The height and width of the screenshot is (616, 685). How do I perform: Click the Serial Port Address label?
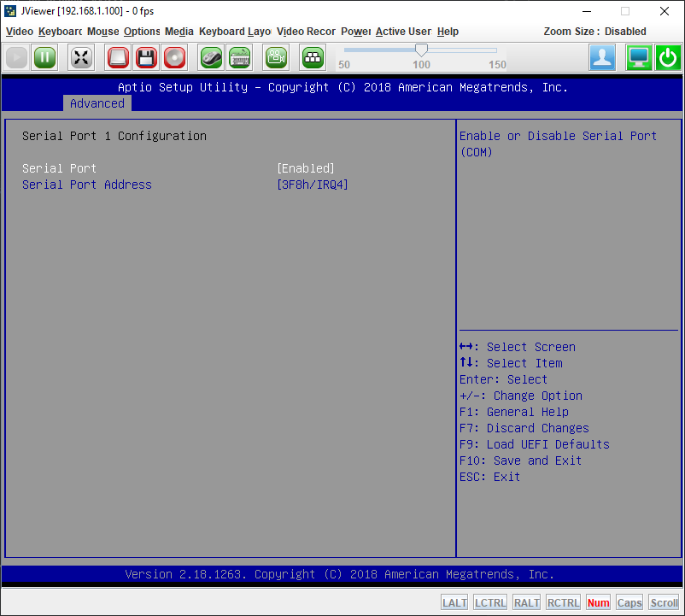click(87, 185)
